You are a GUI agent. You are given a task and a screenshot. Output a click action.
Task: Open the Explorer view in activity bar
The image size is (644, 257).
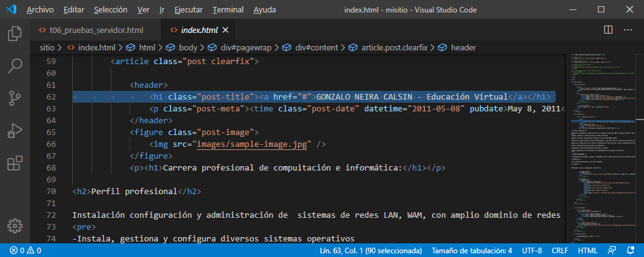(15, 34)
